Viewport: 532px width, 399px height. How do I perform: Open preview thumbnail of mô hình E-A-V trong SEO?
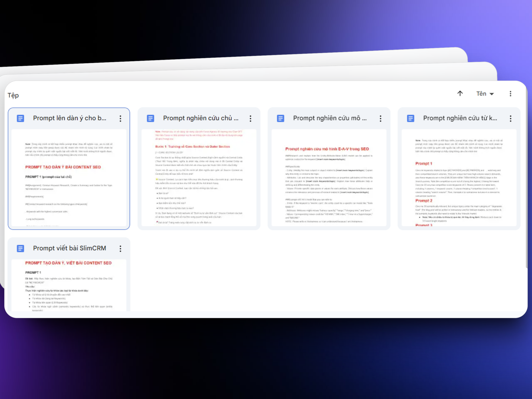[x=329, y=178]
